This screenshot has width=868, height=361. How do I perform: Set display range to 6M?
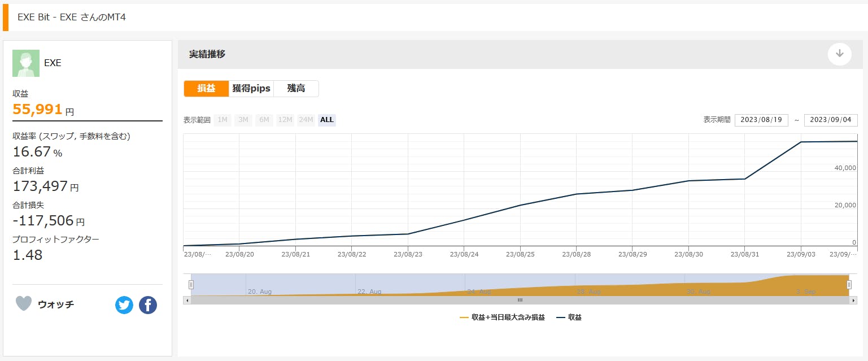coord(264,120)
